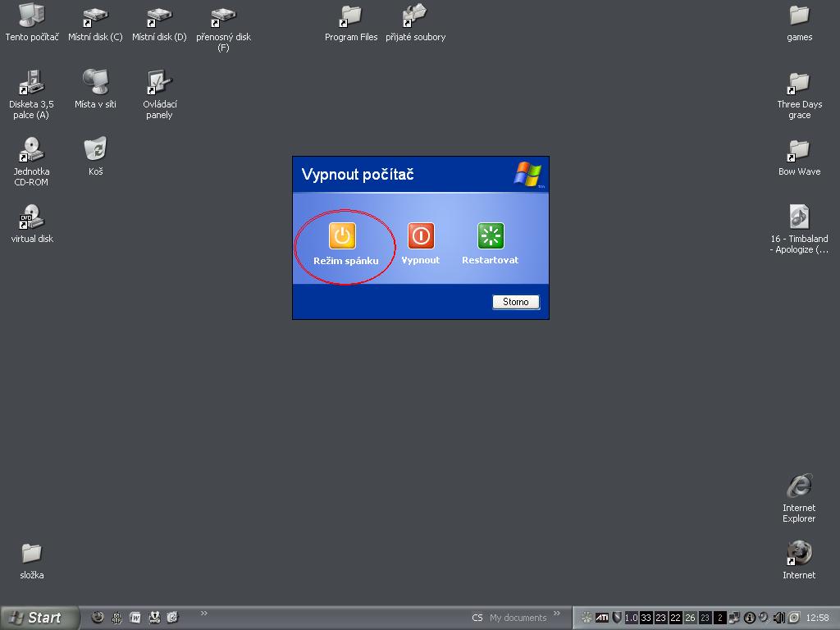Click the volume speaker tray icon
The width and height of the screenshot is (840, 630).
click(x=779, y=618)
